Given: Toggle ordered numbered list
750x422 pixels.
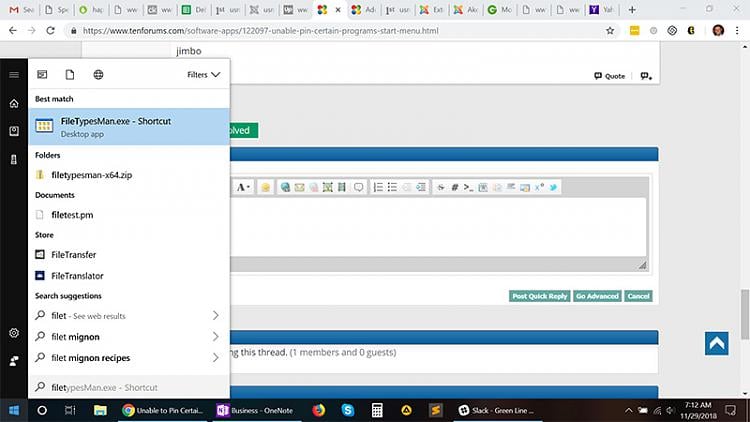Looking at the screenshot, I should pos(378,187).
